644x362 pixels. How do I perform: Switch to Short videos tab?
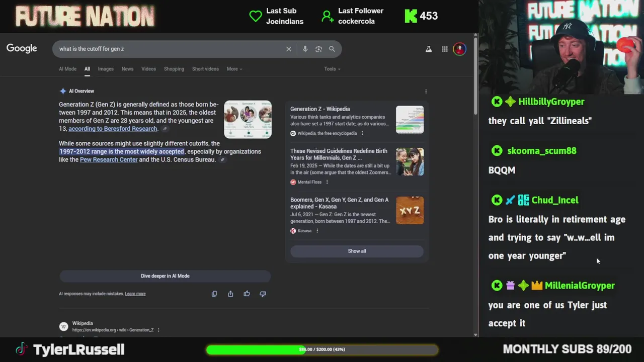[205, 69]
